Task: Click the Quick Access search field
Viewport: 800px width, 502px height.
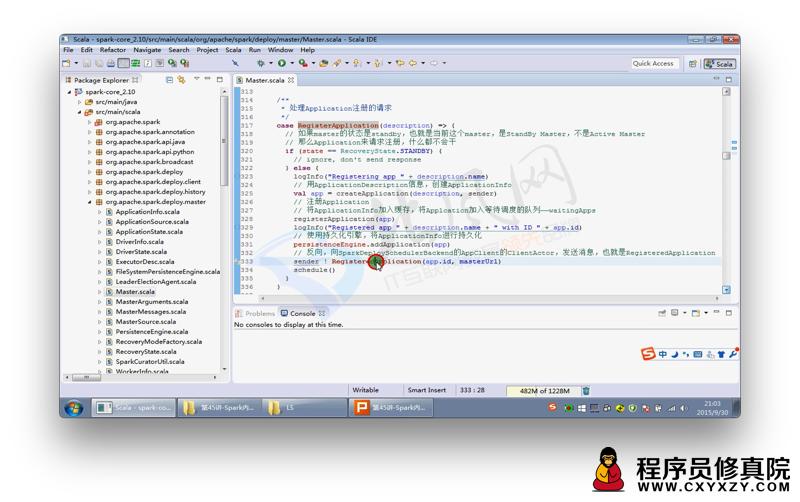Action: pos(653,63)
